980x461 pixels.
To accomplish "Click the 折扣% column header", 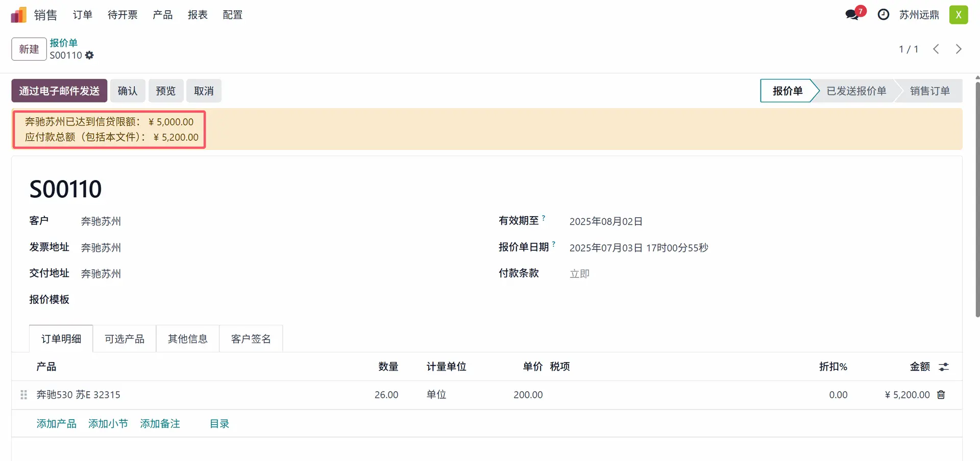I will click(833, 367).
